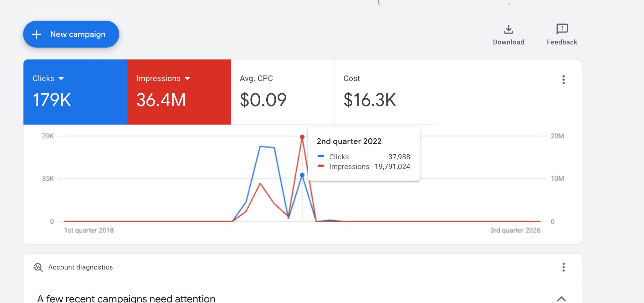Viewport: 644px width, 303px height.
Task: Click the blue Clicks data point on chart
Action: pyautogui.click(x=302, y=175)
